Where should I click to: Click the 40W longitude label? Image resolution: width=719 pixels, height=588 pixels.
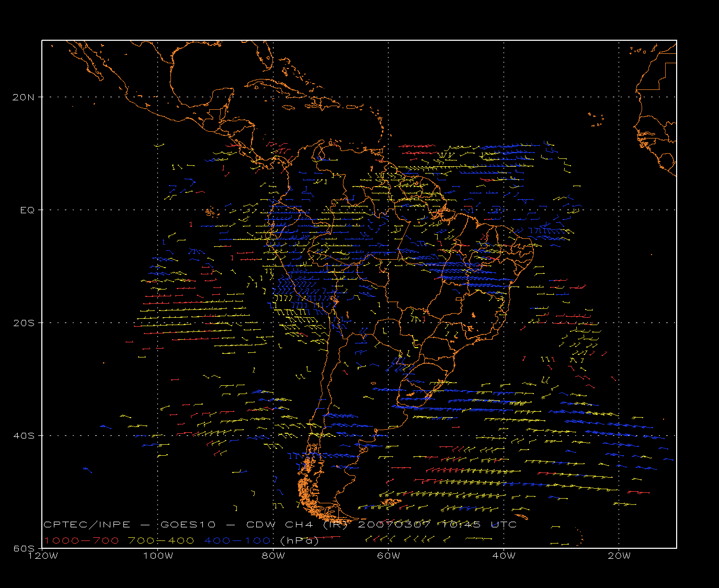coord(504,556)
